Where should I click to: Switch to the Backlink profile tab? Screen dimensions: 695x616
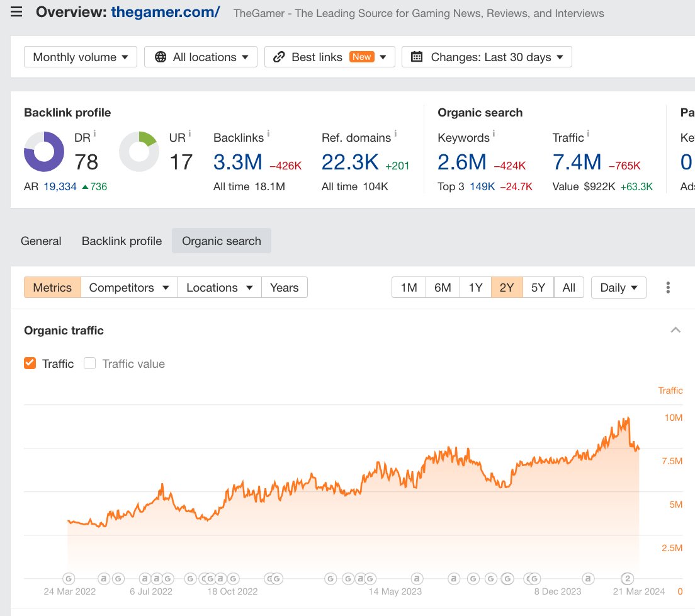(121, 241)
